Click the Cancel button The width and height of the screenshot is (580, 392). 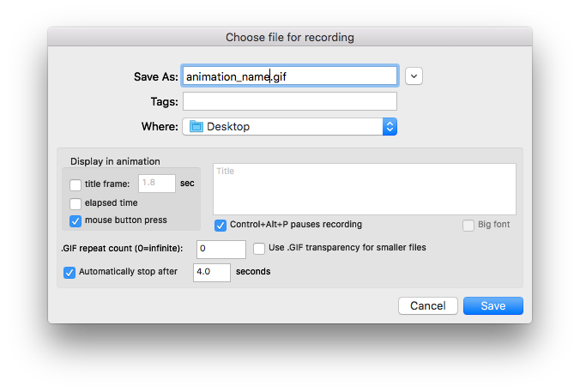428,306
